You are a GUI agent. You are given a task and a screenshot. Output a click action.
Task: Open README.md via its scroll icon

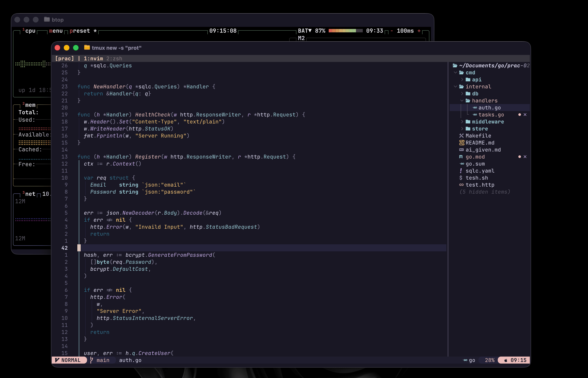(x=462, y=143)
